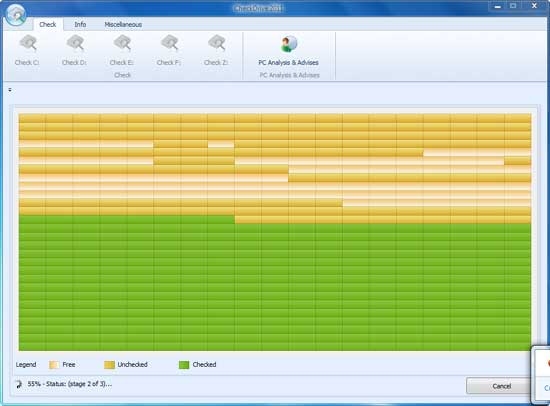The height and width of the screenshot is (406, 550).
Task: Switch to the Check tab
Action: tap(48, 24)
